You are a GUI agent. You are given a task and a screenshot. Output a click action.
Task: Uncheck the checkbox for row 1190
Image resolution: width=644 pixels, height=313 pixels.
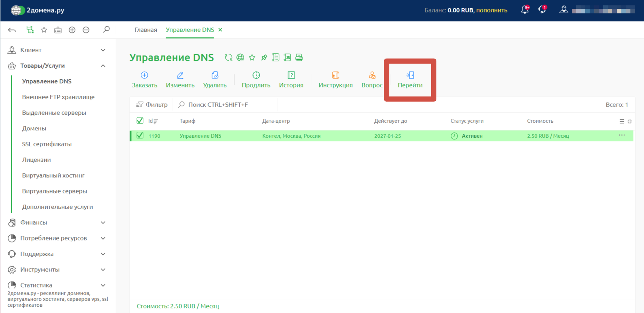140,136
